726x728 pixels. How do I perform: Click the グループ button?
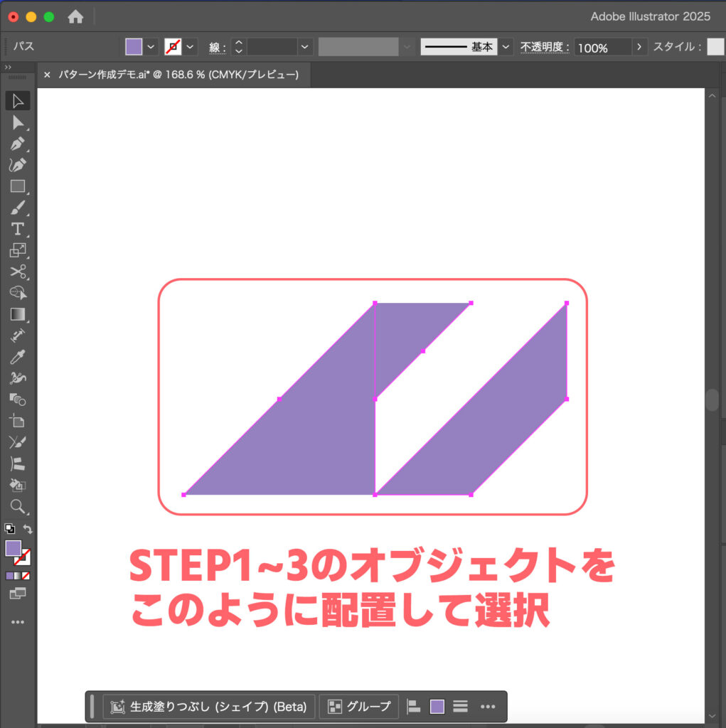pyautogui.click(x=359, y=707)
